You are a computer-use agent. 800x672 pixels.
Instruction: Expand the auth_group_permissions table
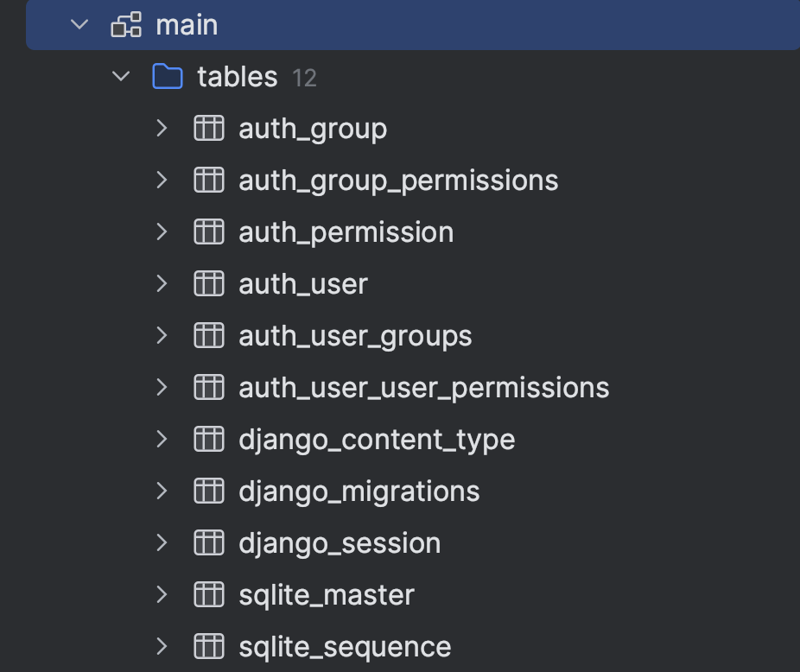coord(162,181)
